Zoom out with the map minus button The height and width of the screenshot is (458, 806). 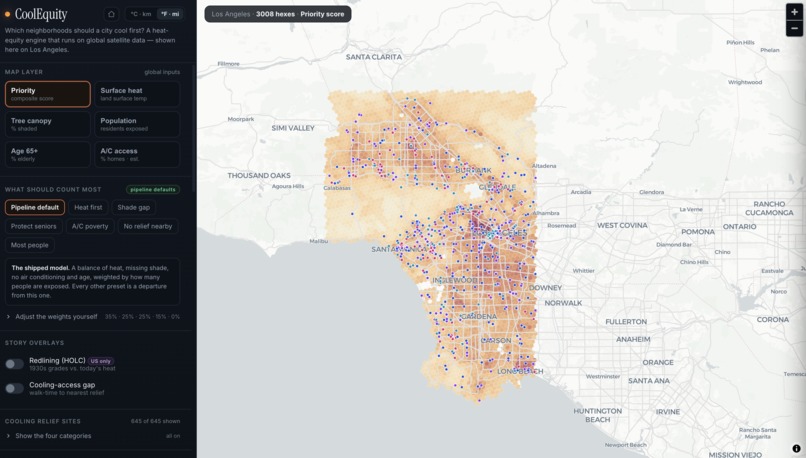pos(794,28)
